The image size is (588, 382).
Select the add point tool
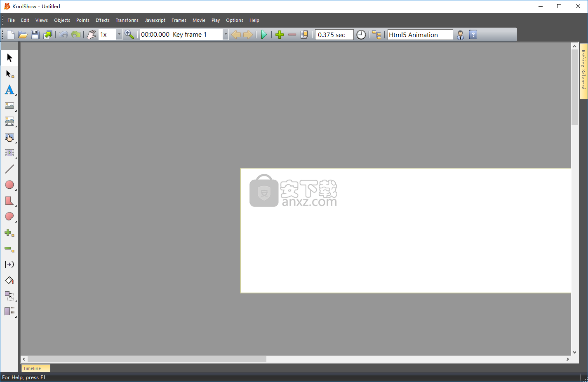coord(9,233)
